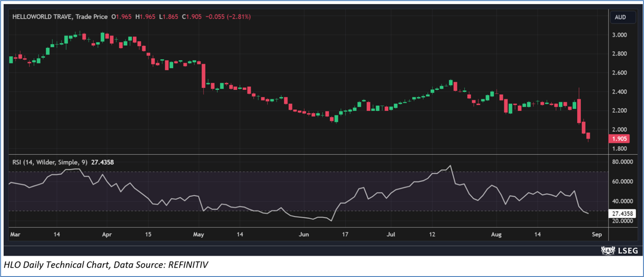Click the red 1.905 current price tag
The height and width of the screenshot is (277, 644).
[619, 139]
